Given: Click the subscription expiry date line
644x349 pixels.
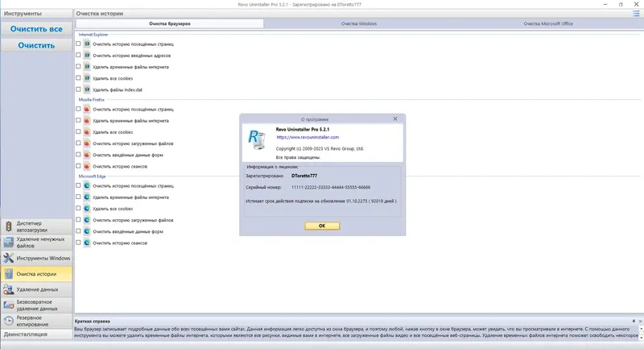Looking at the screenshot, I should coord(320,201).
